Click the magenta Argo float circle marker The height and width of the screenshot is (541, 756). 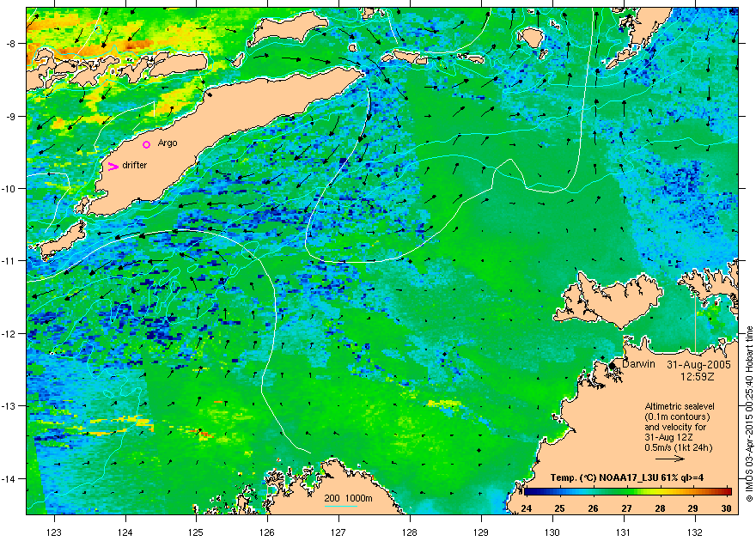(x=147, y=144)
